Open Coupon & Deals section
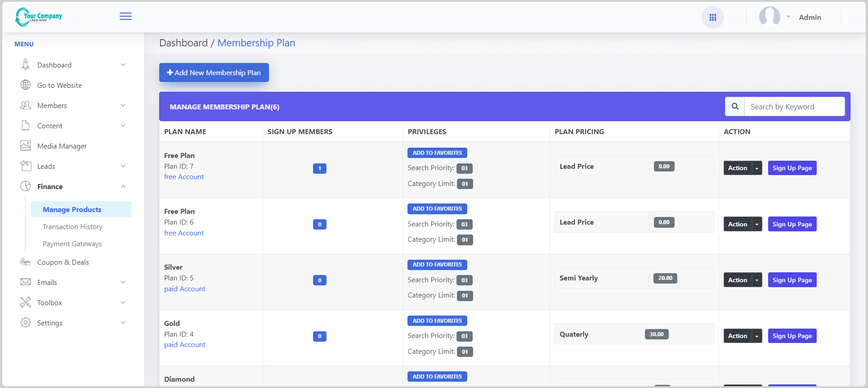The height and width of the screenshot is (388, 868). [63, 262]
